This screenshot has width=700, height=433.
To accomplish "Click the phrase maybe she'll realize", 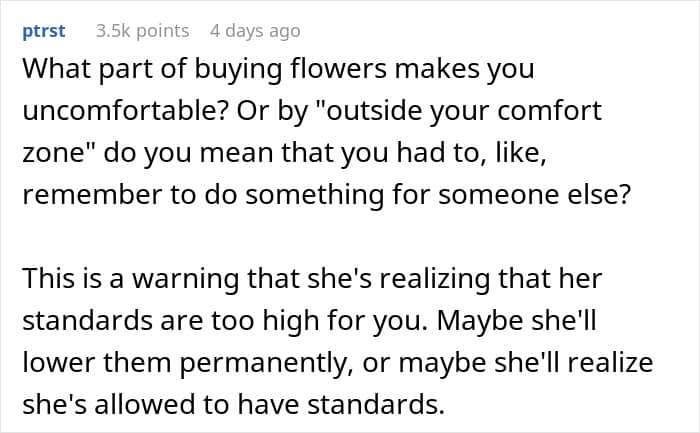I will [x=526, y=362].
